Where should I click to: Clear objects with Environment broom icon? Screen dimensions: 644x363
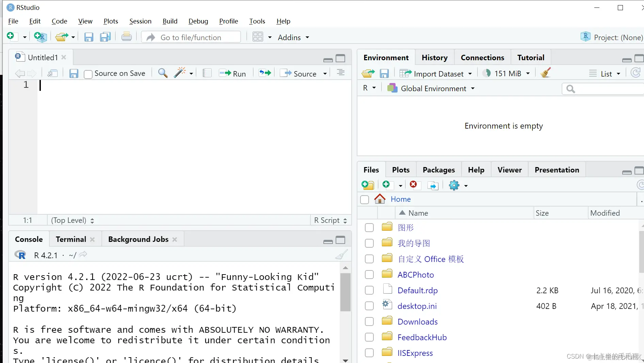(546, 73)
